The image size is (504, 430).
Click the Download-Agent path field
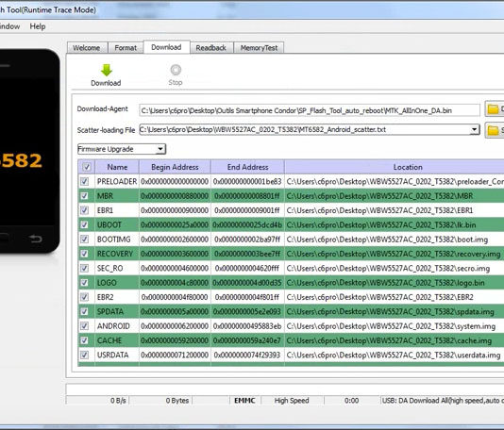[310, 110]
